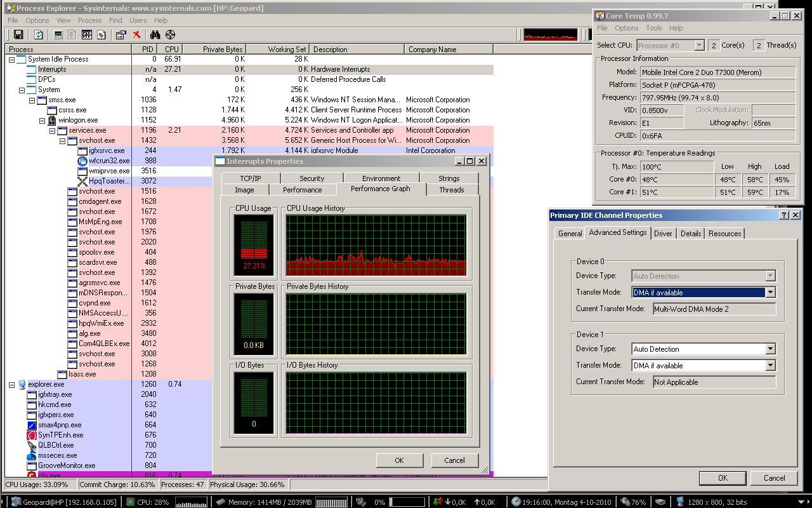
Task: Sort by the Private Bytes column header
Action: click(214, 49)
